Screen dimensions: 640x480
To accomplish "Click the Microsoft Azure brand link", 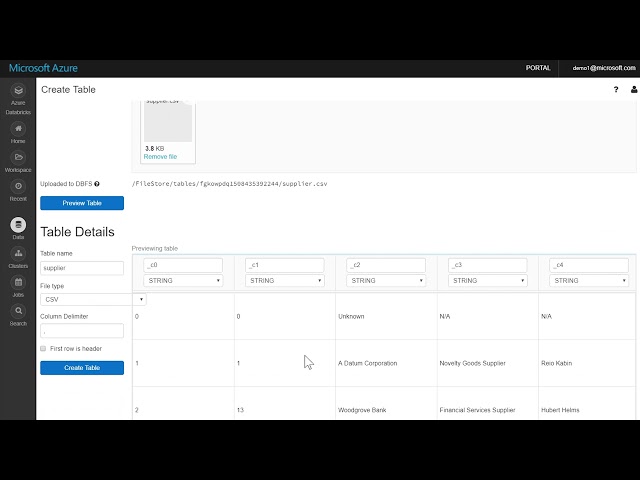I will (x=43, y=68).
